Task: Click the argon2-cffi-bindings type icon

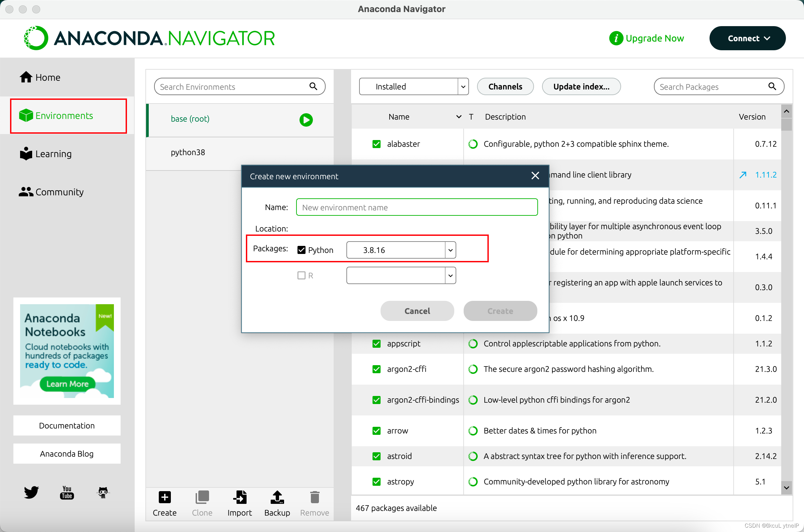Action: tap(473, 400)
